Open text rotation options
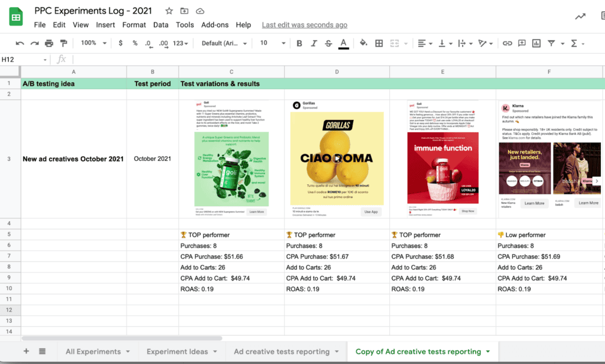Screen dimensions: 605x364 [485, 43]
